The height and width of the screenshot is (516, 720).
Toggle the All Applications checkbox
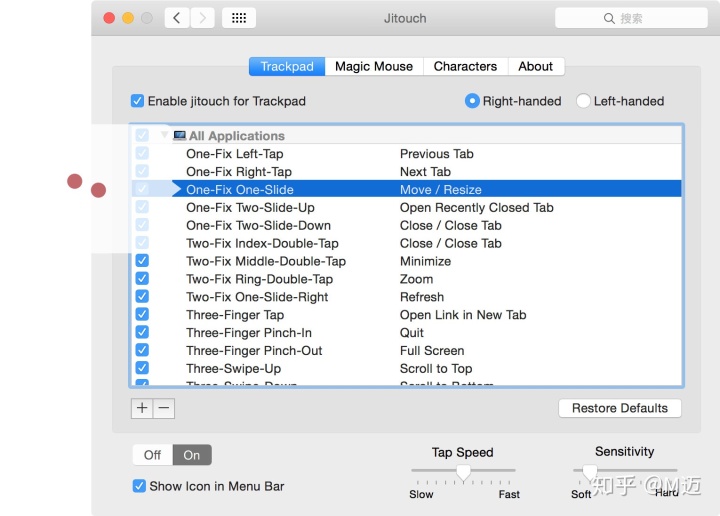tap(142, 135)
